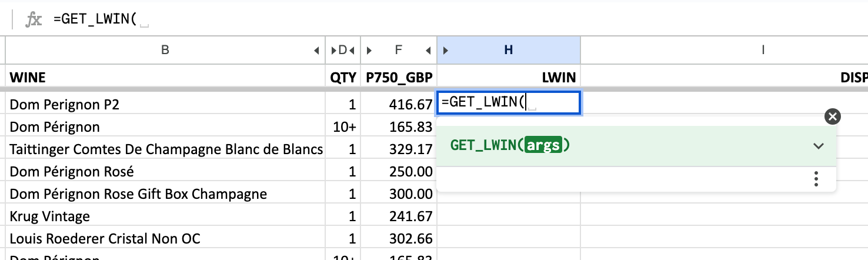Image resolution: width=868 pixels, height=260 pixels.
Task: Select the Krug Vintage cell
Action: coord(165,216)
